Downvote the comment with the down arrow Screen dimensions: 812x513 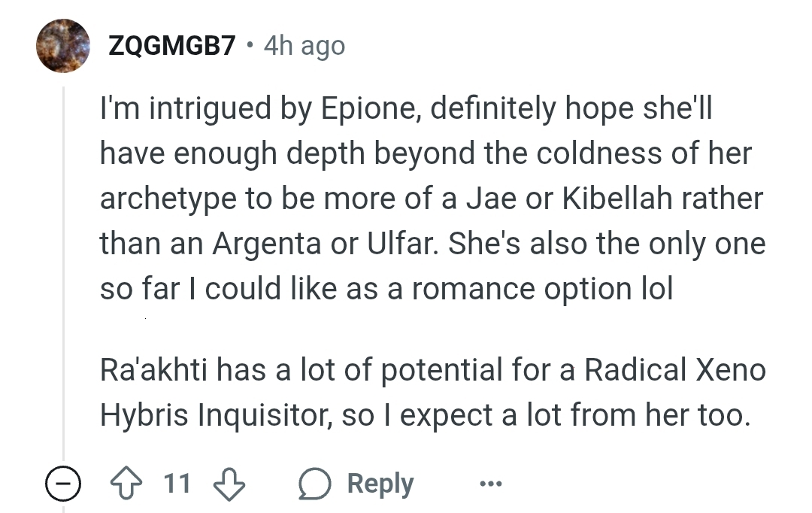(229, 484)
